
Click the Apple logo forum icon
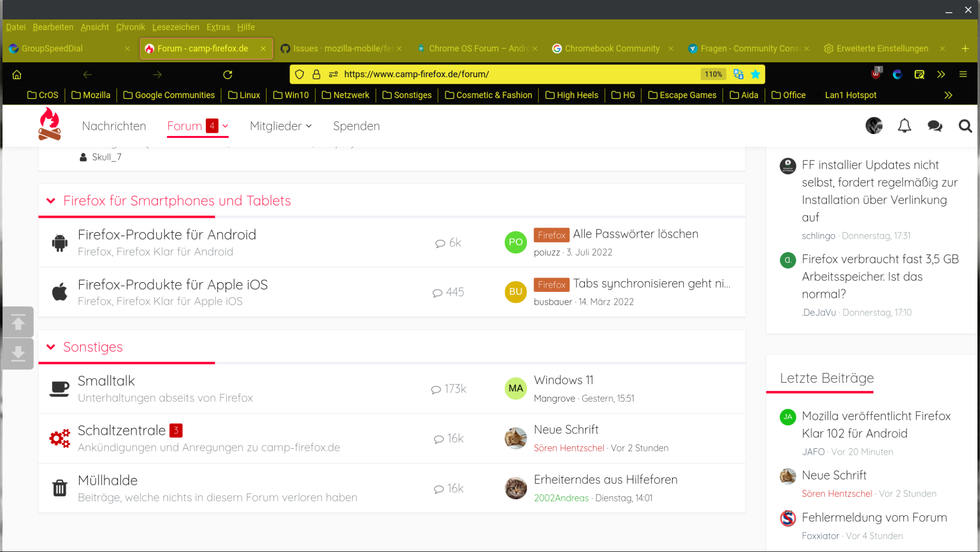[x=60, y=292]
